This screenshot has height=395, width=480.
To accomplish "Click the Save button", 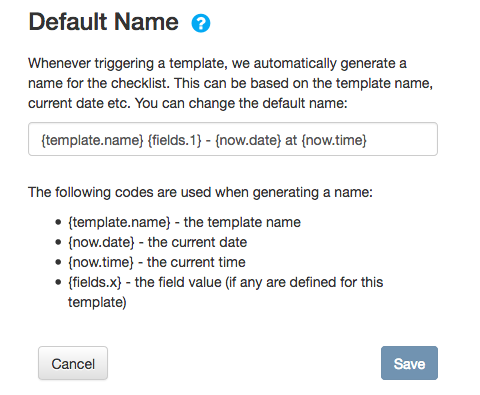I will [x=409, y=363].
